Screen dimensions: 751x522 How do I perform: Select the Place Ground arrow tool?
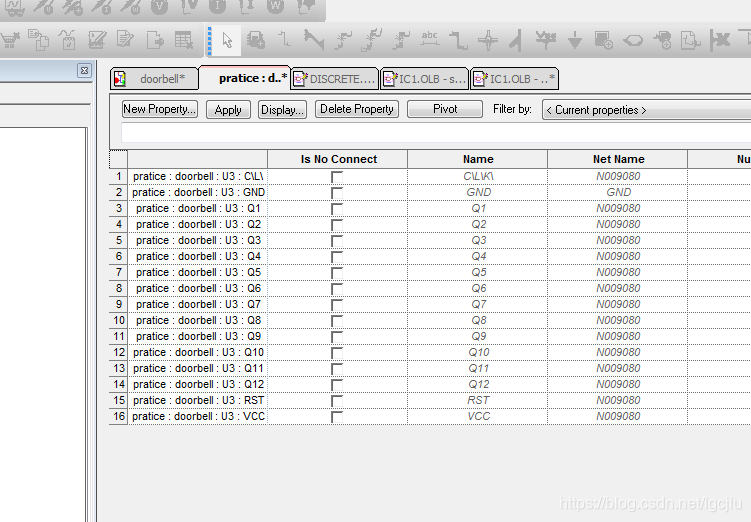574,40
